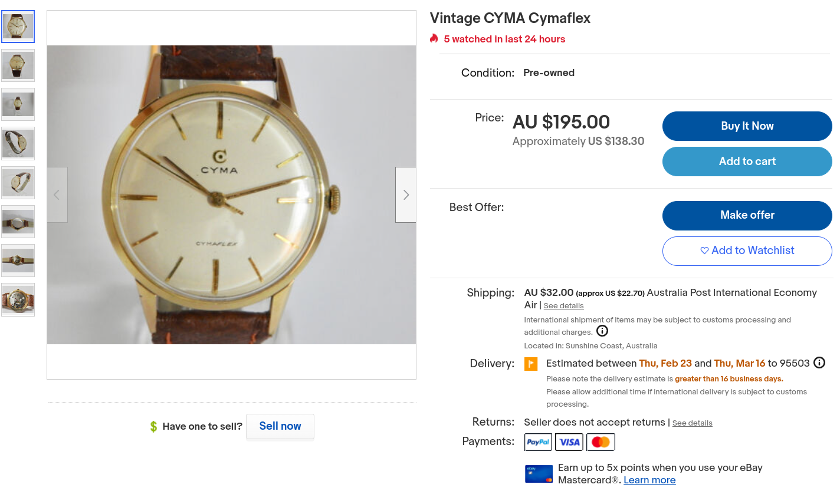Go to the previous image arrow
Image resolution: width=840 pixels, height=504 pixels.
57,195
